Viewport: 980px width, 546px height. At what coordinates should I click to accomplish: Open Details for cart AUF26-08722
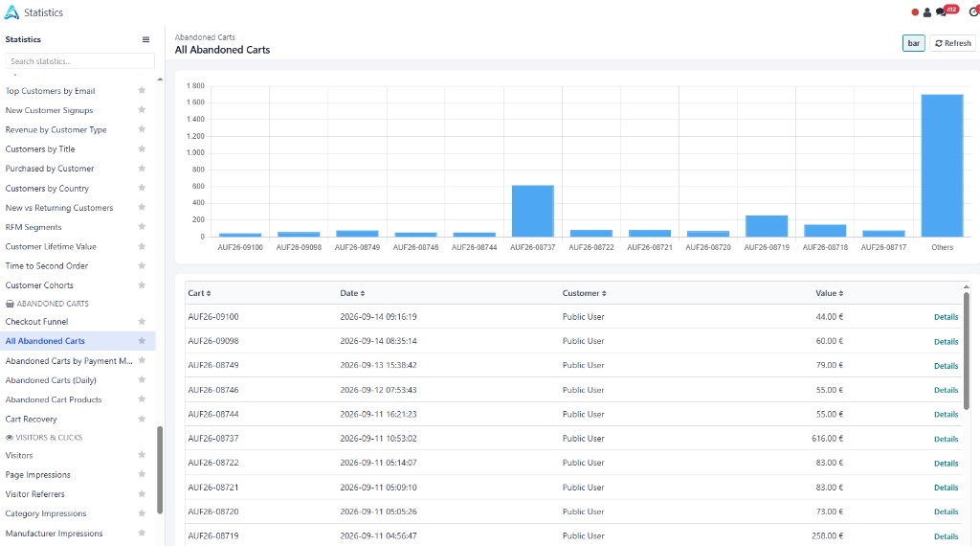(946, 464)
